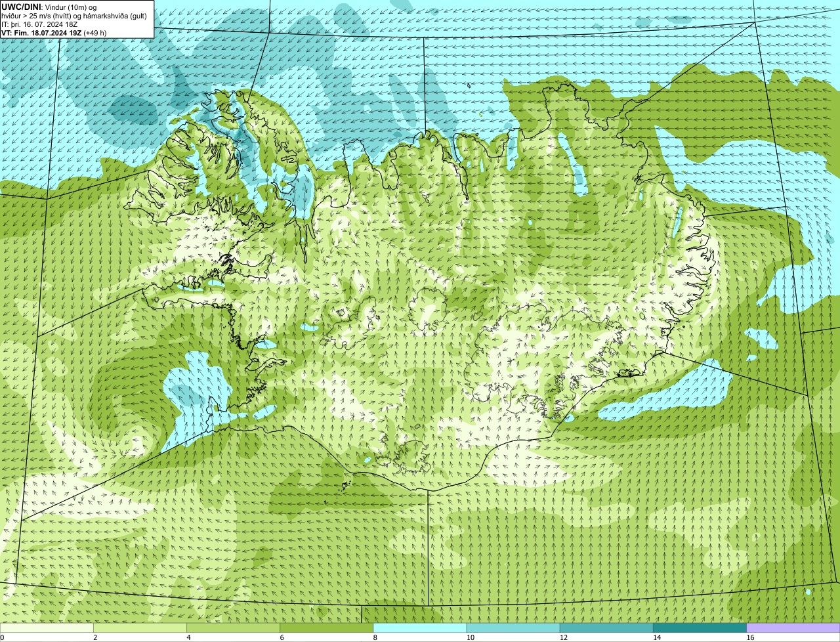840x642 pixels.
Task: Click the 6–8 m/s darker green legend swatch
Action: (327, 628)
